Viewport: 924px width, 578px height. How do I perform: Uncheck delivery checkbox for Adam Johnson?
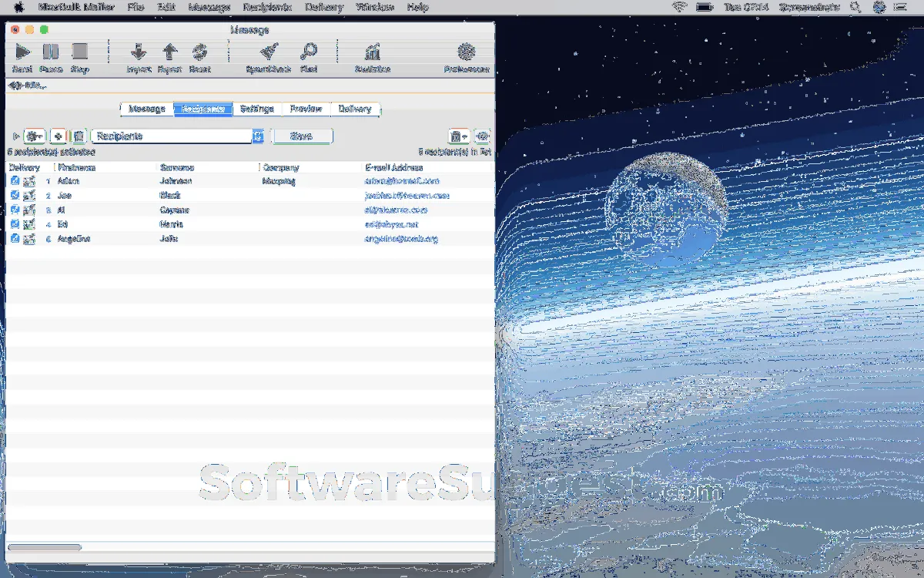pyautogui.click(x=15, y=181)
